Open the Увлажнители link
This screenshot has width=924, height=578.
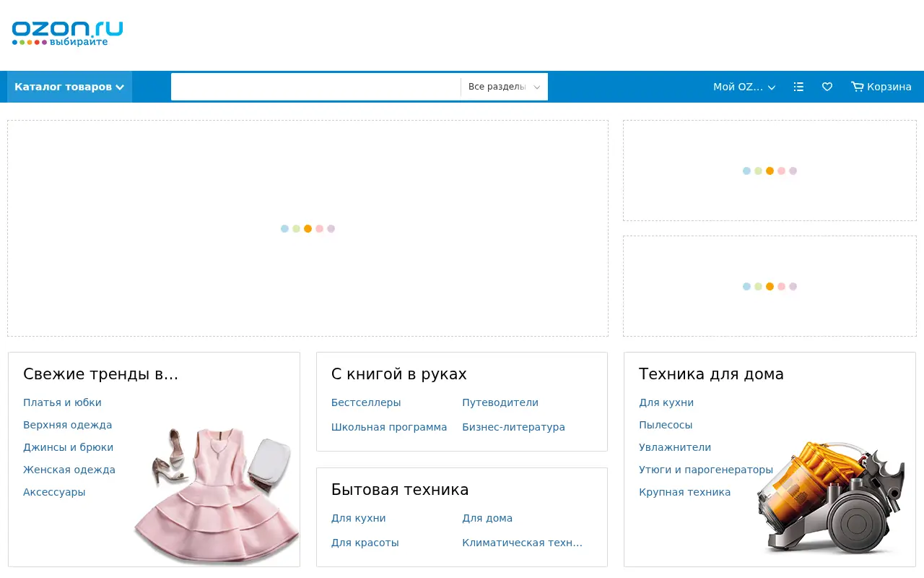pyautogui.click(x=675, y=447)
